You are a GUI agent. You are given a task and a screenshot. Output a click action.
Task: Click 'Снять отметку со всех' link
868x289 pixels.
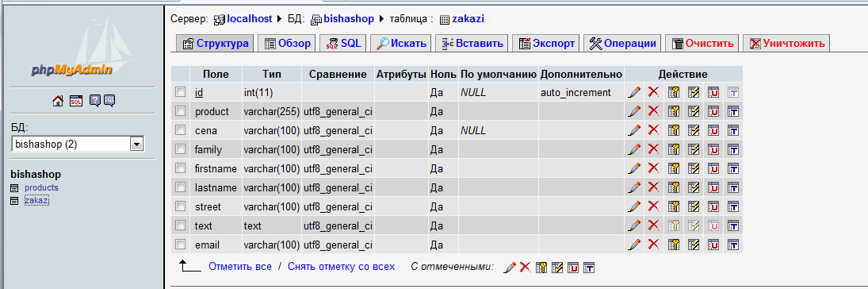342,267
